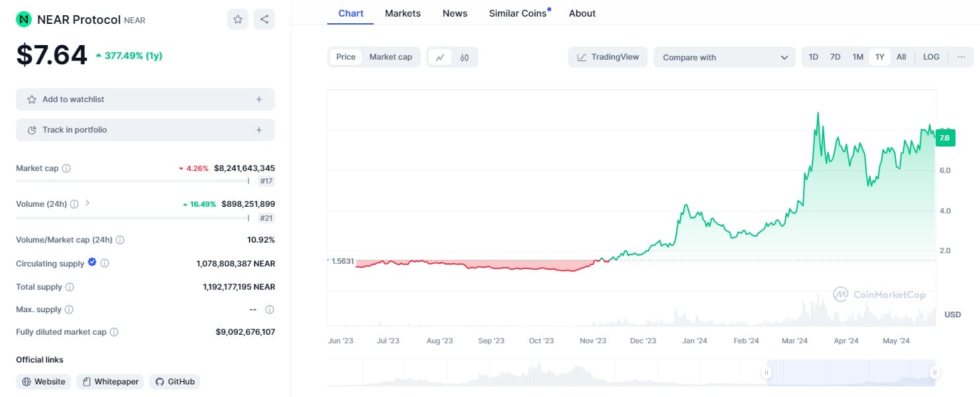Enable LOG scale on chart

click(x=931, y=57)
